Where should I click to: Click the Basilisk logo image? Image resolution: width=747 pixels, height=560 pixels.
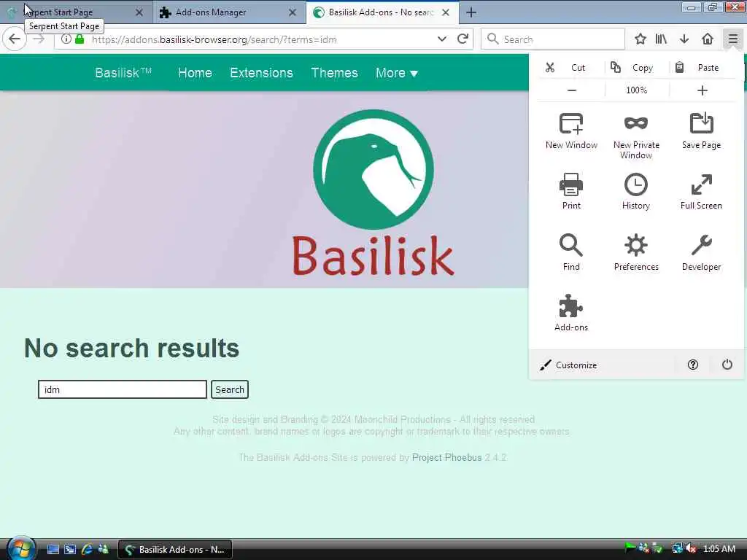tap(373, 192)
